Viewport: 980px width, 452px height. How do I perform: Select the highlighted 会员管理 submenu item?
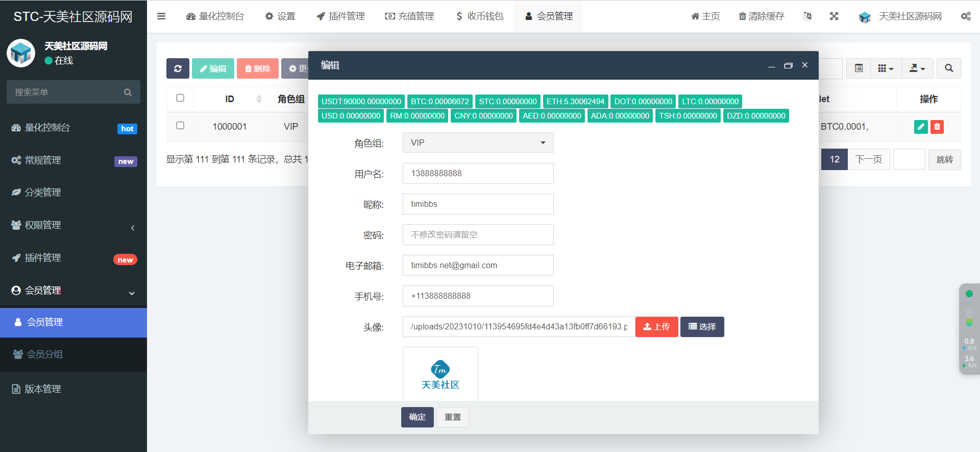coord(73,322)
